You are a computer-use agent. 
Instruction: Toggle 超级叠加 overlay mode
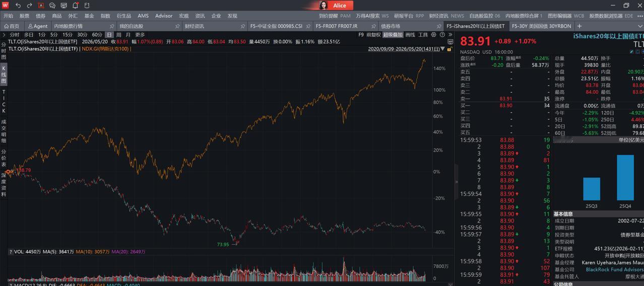click(393, 35)
